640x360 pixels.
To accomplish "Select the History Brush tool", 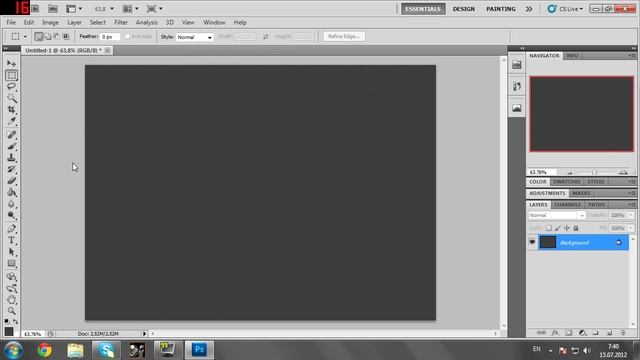I will coord(11,169).
